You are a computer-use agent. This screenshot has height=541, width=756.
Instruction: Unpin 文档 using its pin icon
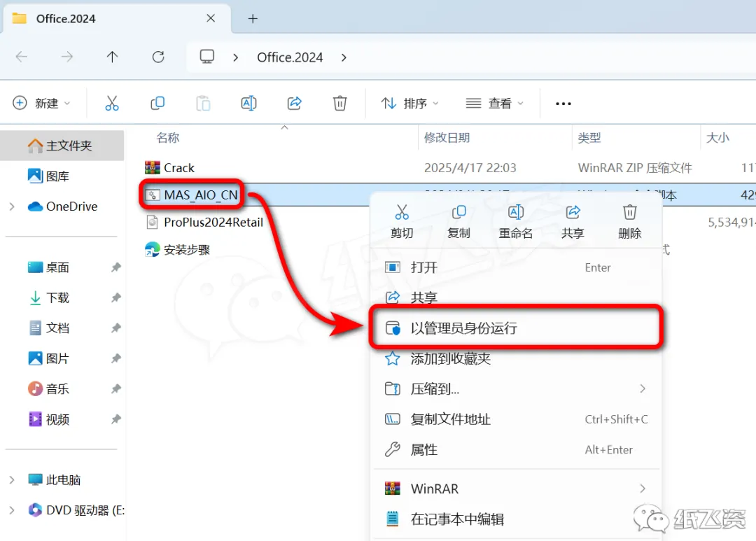point(115,328)
